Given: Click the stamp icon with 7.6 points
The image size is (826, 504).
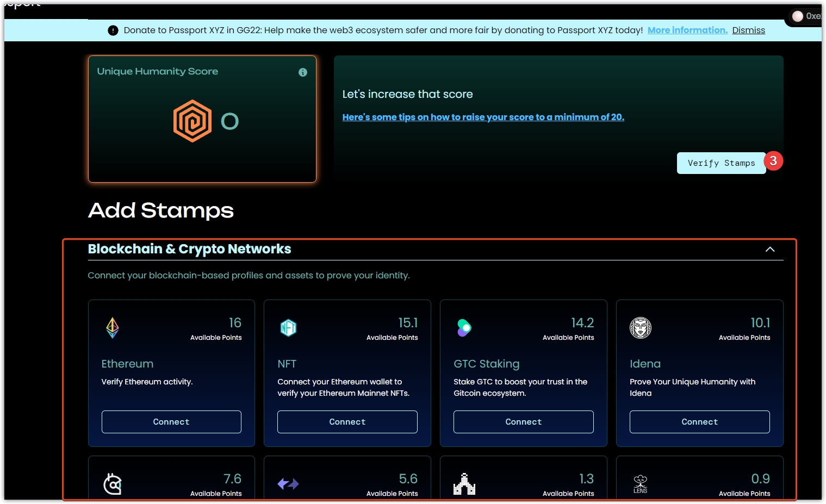Looking at the screenshot, I should pyautogui.click(x=113, y=483).
